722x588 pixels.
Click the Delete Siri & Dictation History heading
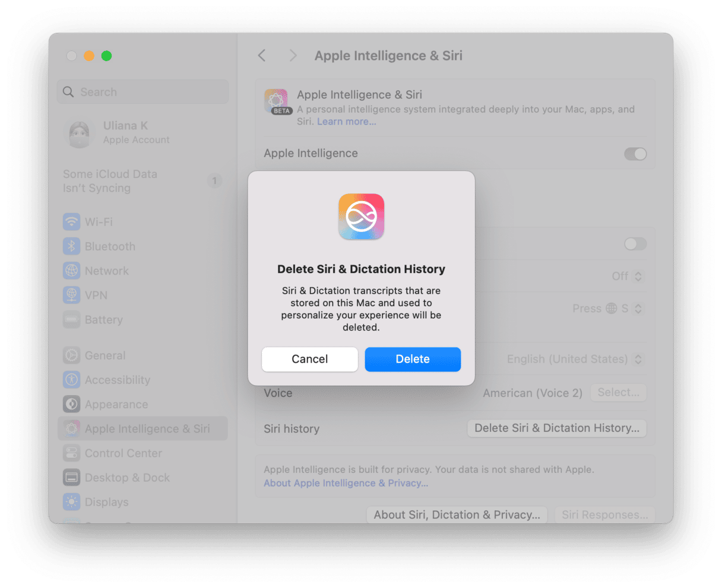361,269
